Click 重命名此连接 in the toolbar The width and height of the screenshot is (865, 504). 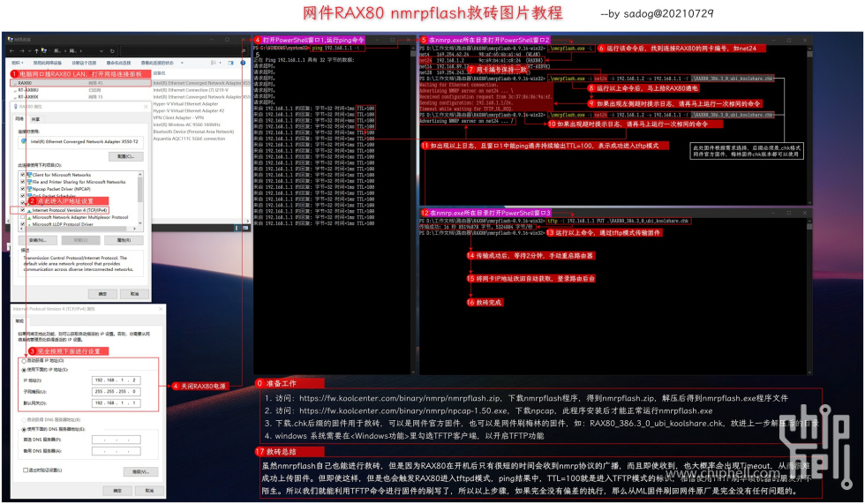(118, 63)
